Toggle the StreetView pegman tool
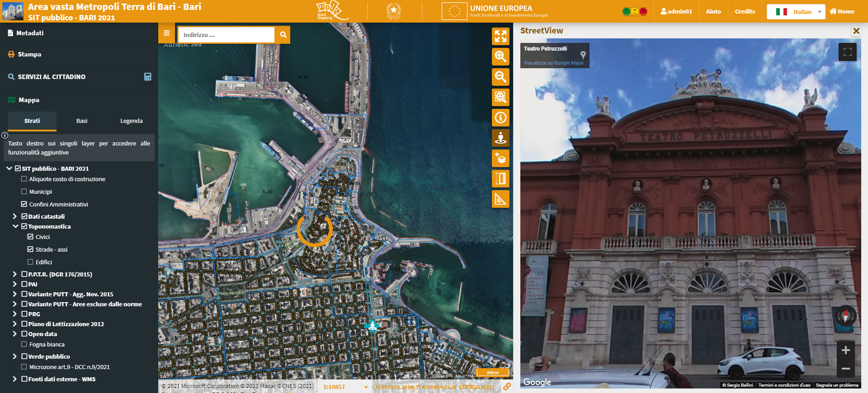 point(500,138)
